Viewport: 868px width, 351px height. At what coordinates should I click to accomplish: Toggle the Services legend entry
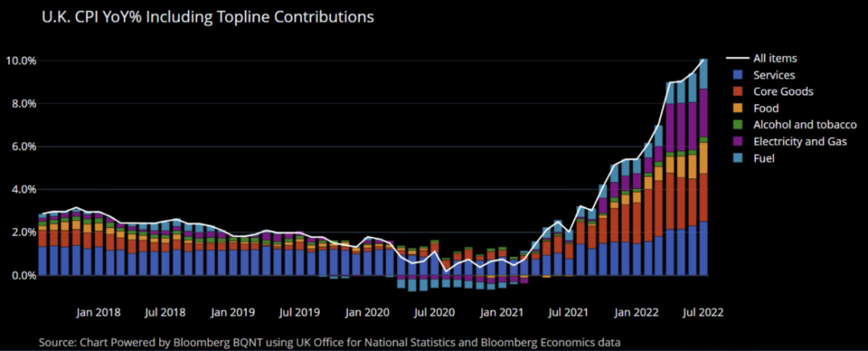[x=764, y=75]
